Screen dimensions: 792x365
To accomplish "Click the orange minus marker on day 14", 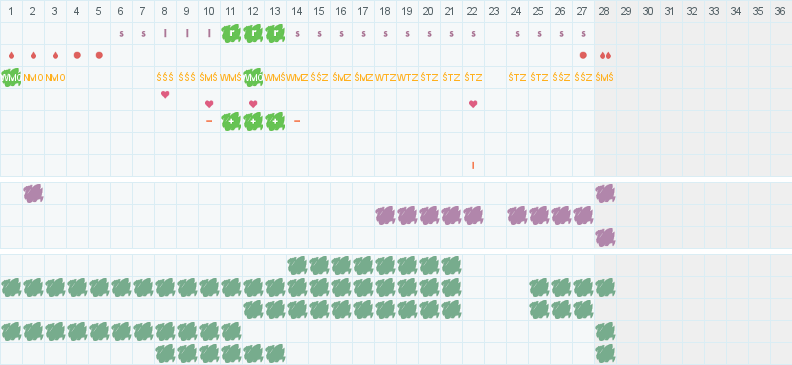I will (x=297, y=121).
